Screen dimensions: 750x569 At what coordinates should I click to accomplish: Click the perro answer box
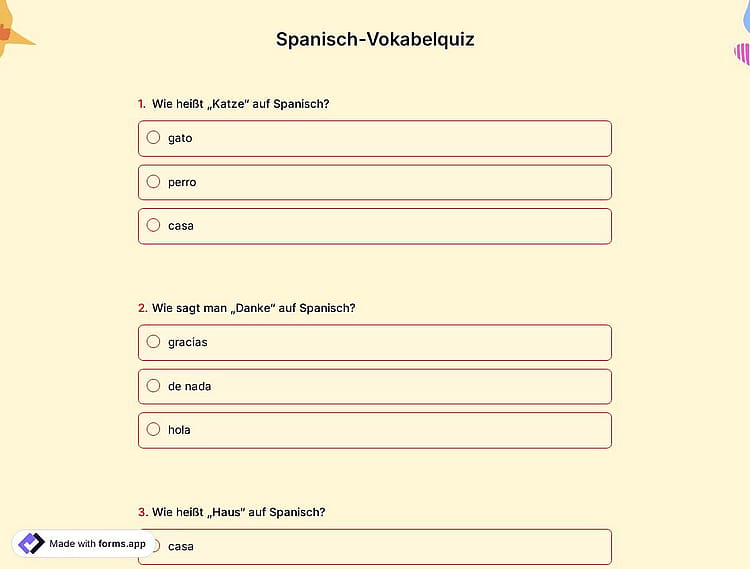pyautogui.click(x=375, y=182)
